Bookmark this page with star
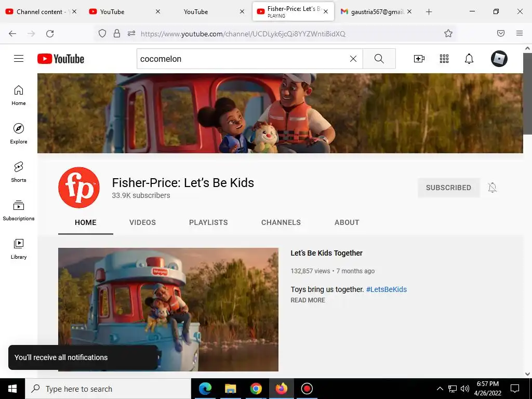 point(448,33)
